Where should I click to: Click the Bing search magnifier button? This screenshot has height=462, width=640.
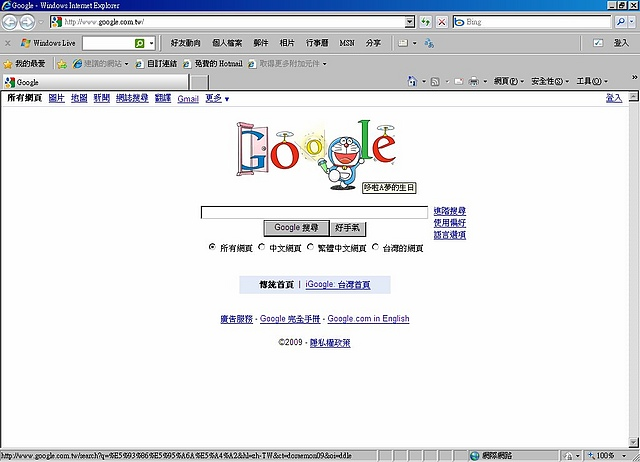pyautogui.click(x=620, y=22)
